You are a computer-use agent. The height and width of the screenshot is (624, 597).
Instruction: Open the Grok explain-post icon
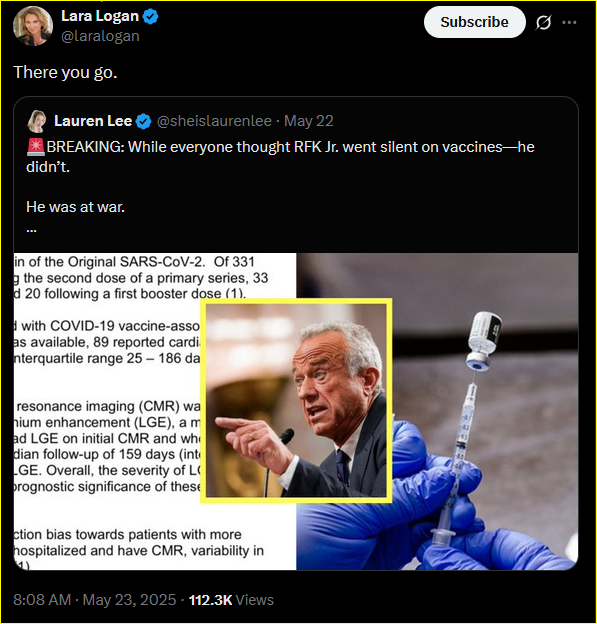(x=543, y=23)
